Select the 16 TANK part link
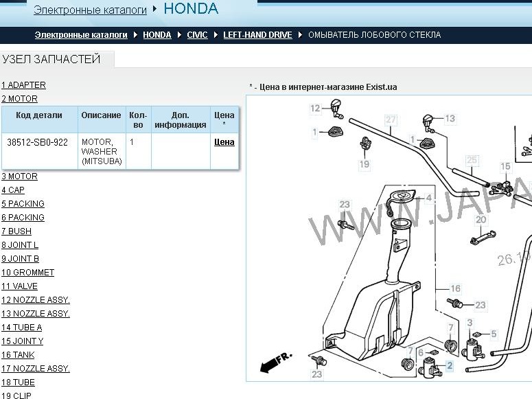The image size is (532, 399). point(18,355)
